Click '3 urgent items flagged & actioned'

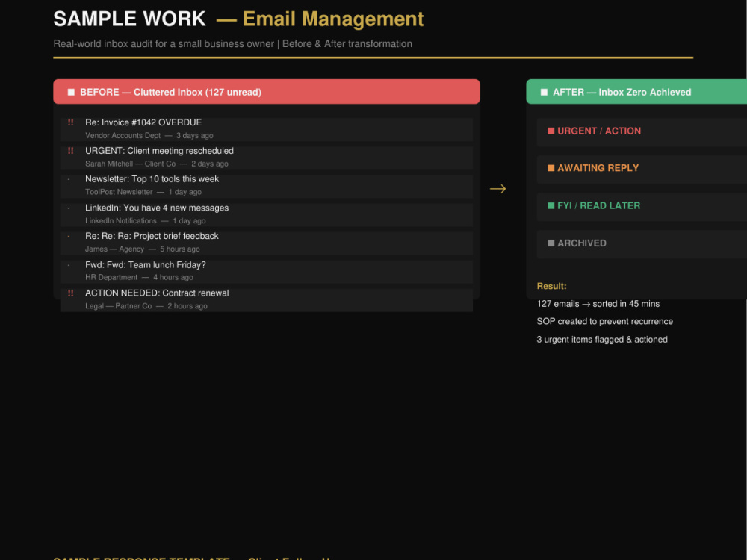(x=601, y=340)
